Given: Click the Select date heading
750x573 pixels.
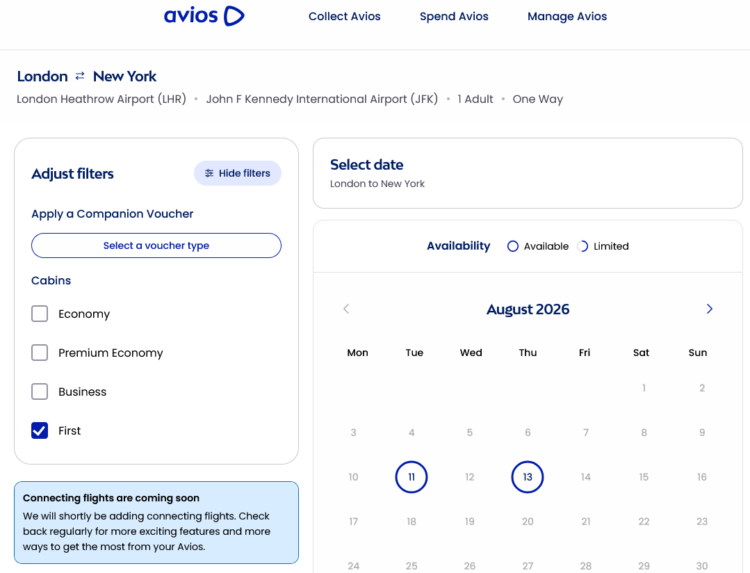Looking at the screenshot, I should pos(366,165).
